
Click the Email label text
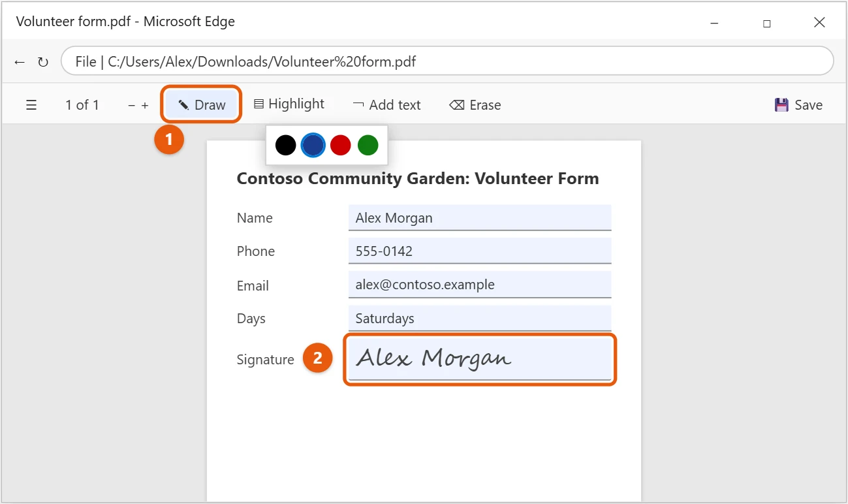tap(253, 285)
